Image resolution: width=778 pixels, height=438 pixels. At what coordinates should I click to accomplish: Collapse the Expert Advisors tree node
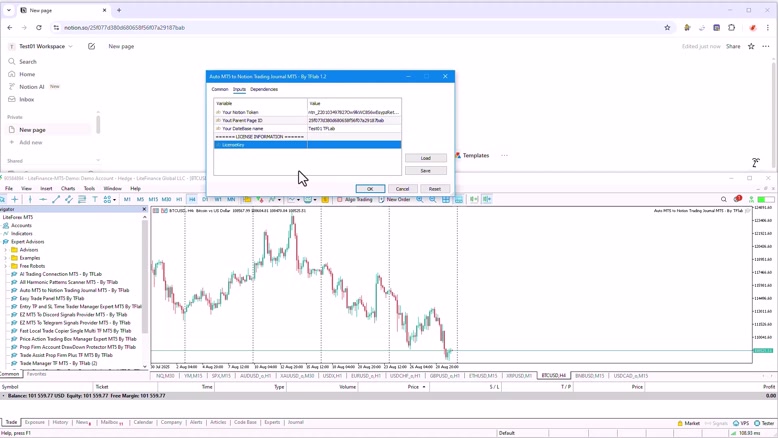pos(2,242)
